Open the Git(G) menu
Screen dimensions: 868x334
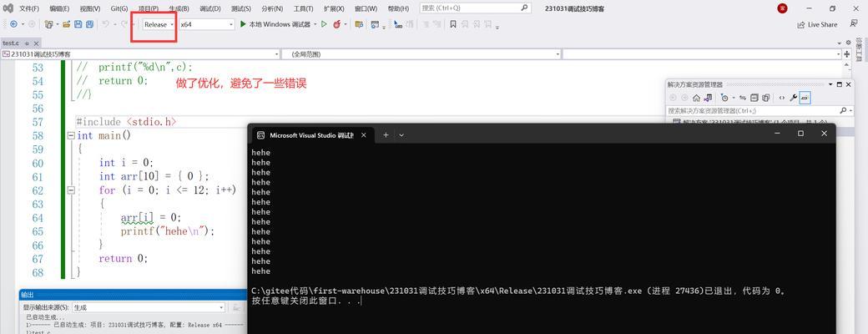(119, 9)
